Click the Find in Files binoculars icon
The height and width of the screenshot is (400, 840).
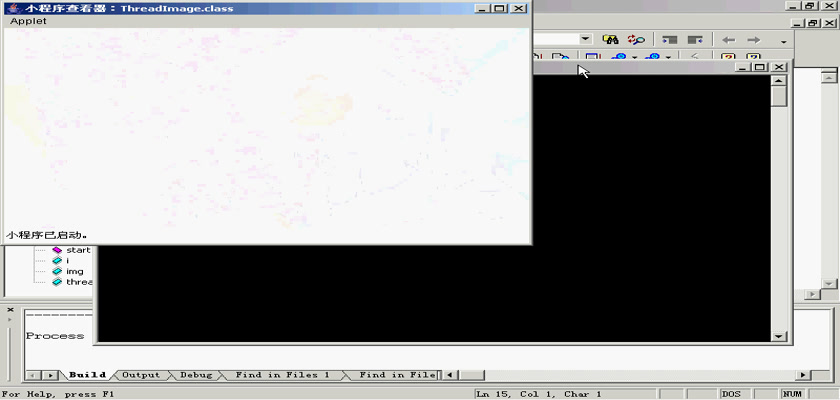610,40
